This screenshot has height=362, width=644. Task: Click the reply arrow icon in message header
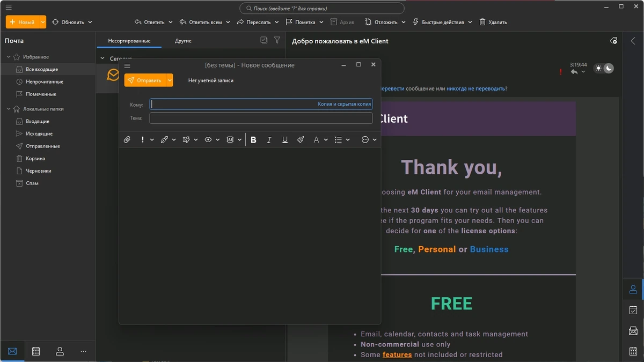574,72
